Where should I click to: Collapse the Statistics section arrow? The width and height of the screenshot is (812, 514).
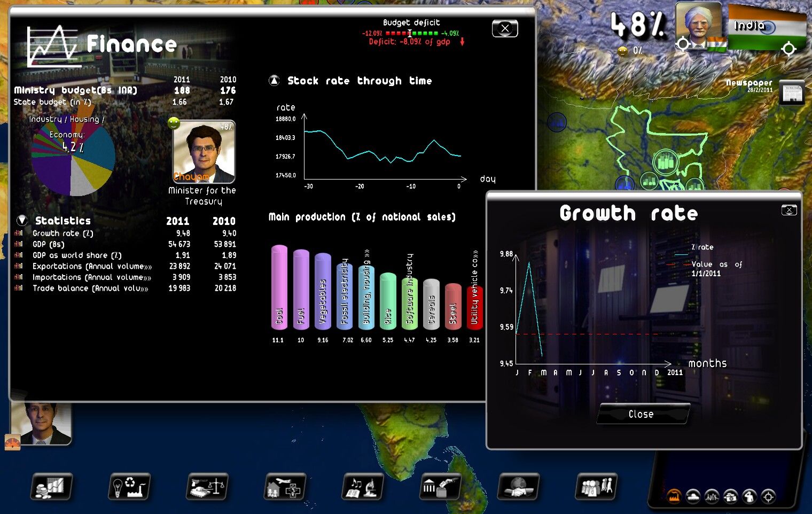pos(22,220)
